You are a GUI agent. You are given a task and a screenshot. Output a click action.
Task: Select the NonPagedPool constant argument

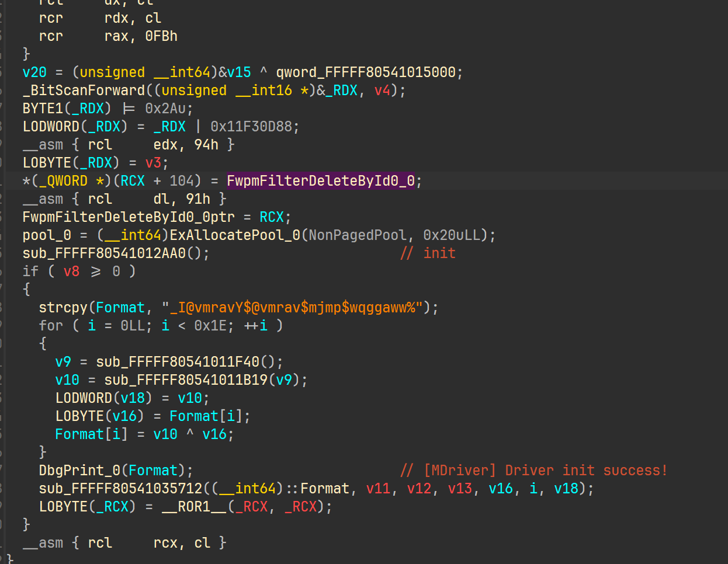click(357, 235)
